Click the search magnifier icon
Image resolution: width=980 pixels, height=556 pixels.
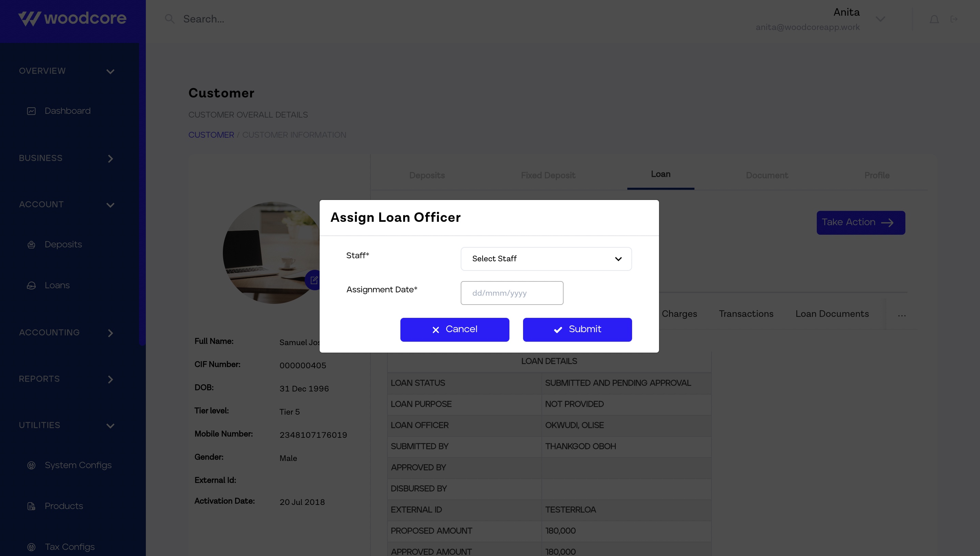click(170, 19)
